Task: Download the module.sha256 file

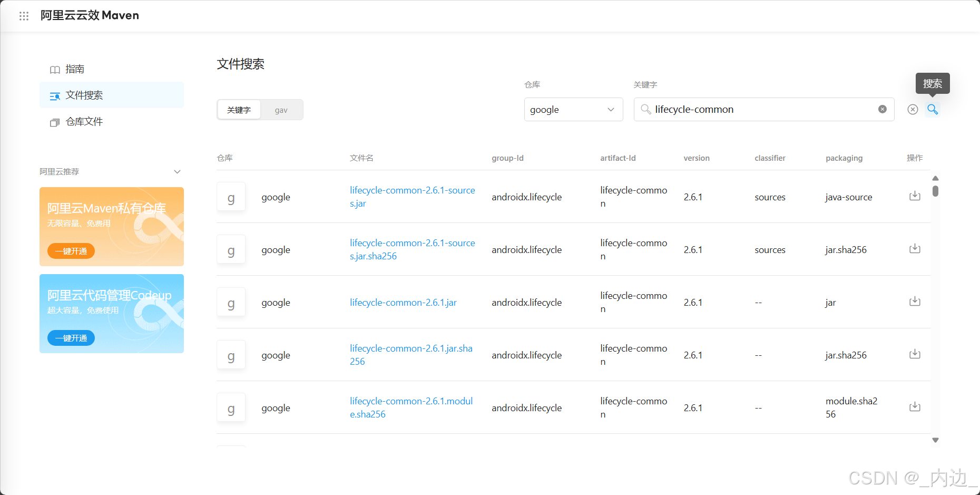Action: click(x=915, y=406)
